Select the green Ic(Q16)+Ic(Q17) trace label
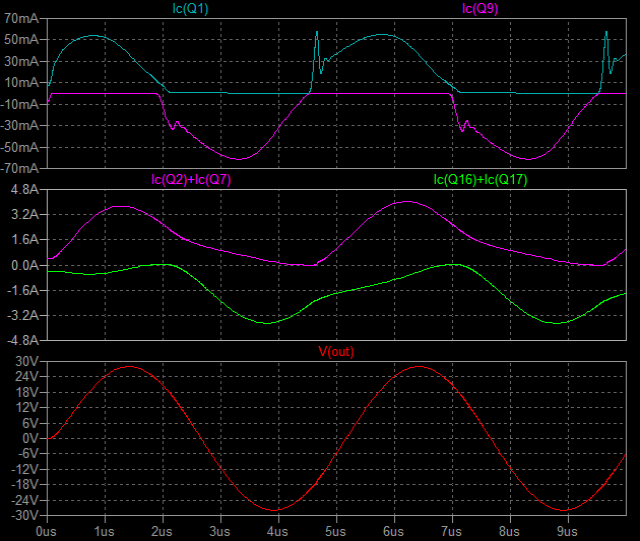The height and width of the screenshot is (541, 640). pyautogui.click(x=481, y=180)
